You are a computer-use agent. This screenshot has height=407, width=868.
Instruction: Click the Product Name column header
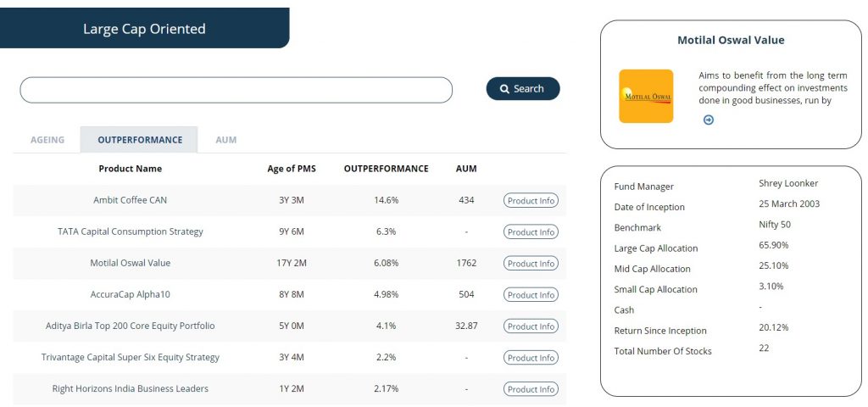pos(130,169)
